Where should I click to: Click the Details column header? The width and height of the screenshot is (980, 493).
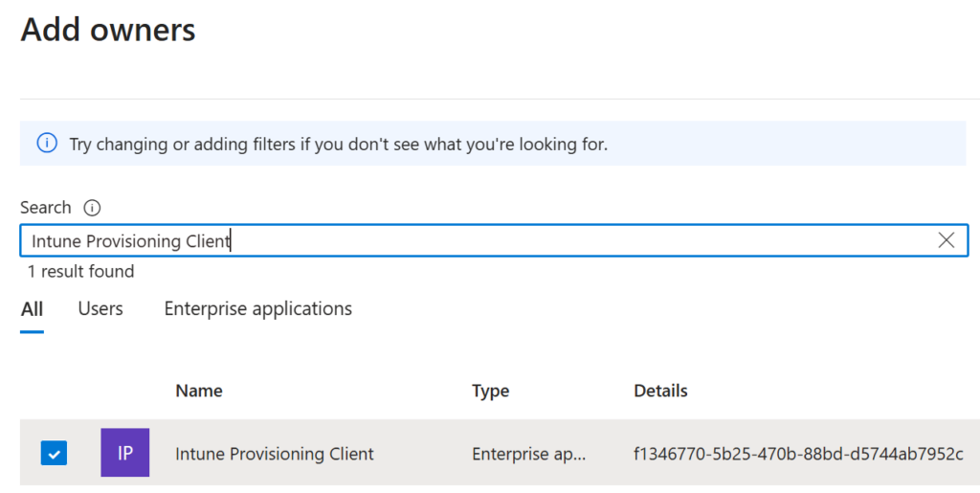pyautogui.click(x=660, y=391)
